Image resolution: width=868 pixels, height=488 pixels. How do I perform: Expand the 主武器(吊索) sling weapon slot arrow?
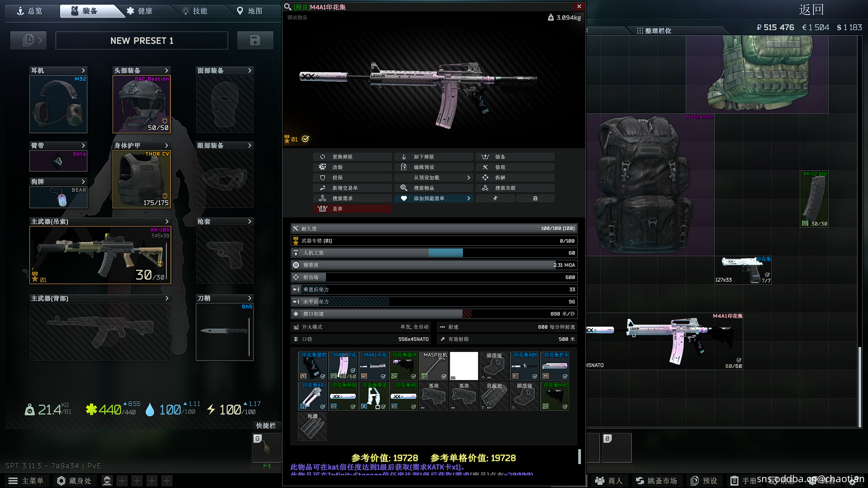pyautogui.click(x=167, y=221)
